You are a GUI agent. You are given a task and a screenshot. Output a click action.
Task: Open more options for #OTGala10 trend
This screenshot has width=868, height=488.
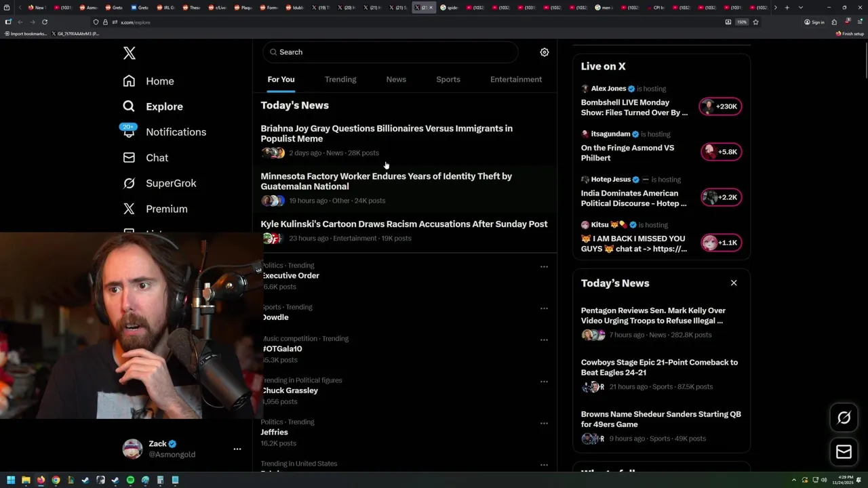(544, 340)
